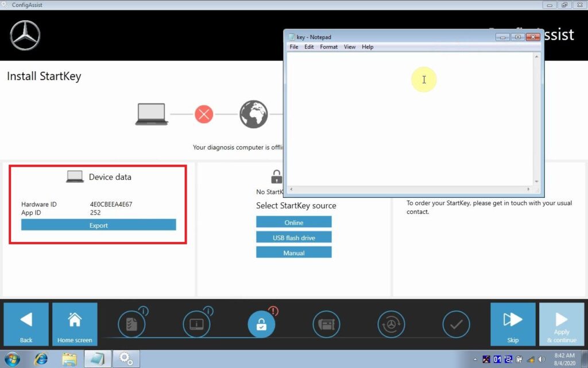The image size is (588, 368).
Task: Click the StartKey lock step icon
Action: click(261, 325)
